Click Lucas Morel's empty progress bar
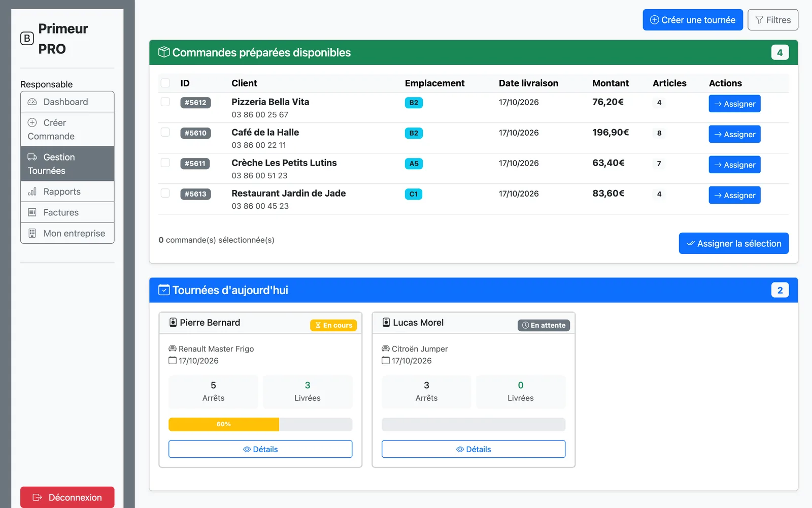This screenshot has height=508, width=812. pyautogui.click(x=473, y=424)
